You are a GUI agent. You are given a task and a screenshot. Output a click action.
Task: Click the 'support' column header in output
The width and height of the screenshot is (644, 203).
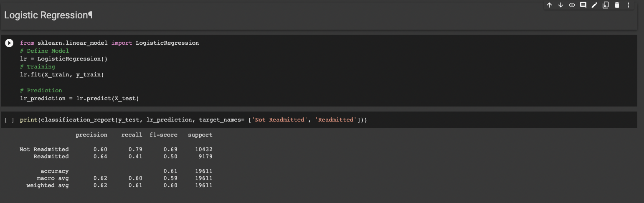(200, 135)
